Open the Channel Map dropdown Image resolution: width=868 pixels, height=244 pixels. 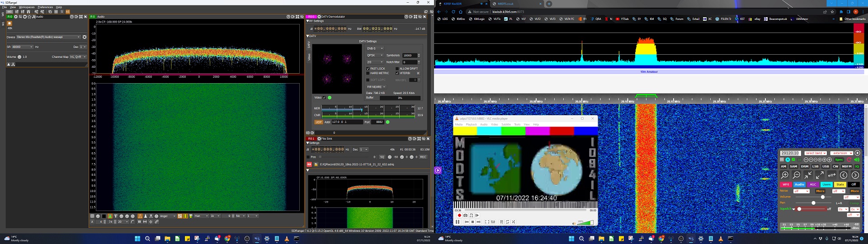point(78,57)
